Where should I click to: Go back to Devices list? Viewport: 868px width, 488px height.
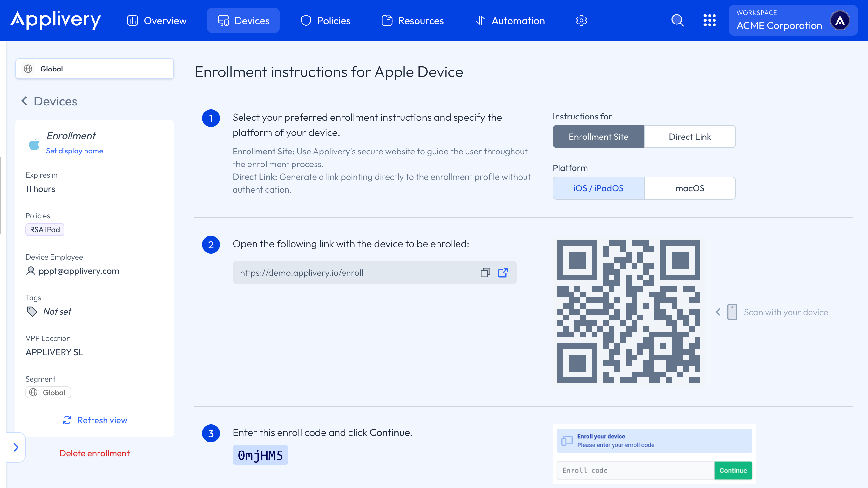pos(49,101)
